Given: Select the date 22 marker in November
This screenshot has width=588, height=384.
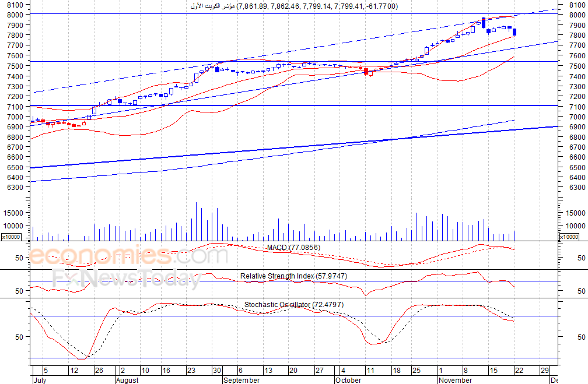Looking at the screenshot, I should tap(519, 371).
